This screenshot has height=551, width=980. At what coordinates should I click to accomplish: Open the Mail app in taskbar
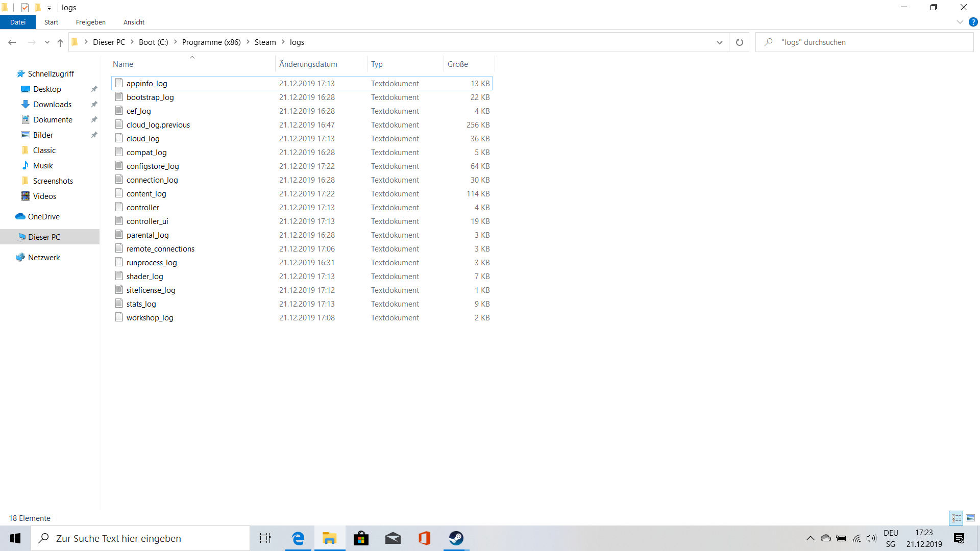[393, 538]
